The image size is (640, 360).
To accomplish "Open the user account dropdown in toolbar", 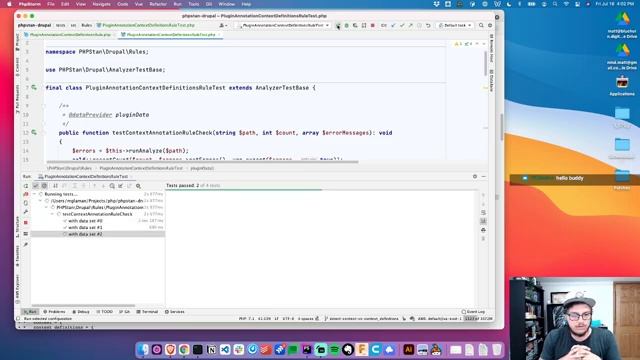I will 223,25.
